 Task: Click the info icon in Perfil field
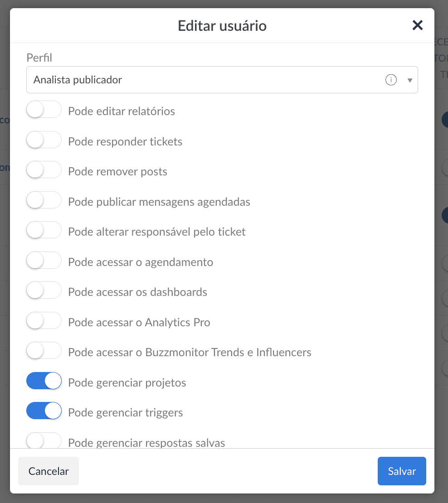pyautogui.click(x=391, y=80)
